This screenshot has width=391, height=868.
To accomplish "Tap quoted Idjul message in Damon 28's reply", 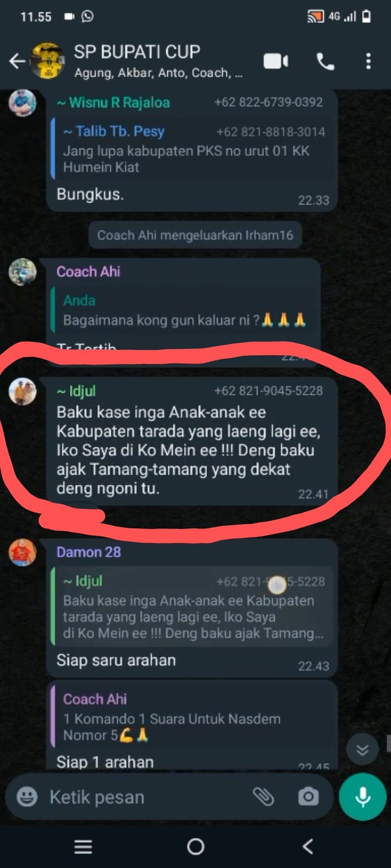I will click(x=192, y=607).
